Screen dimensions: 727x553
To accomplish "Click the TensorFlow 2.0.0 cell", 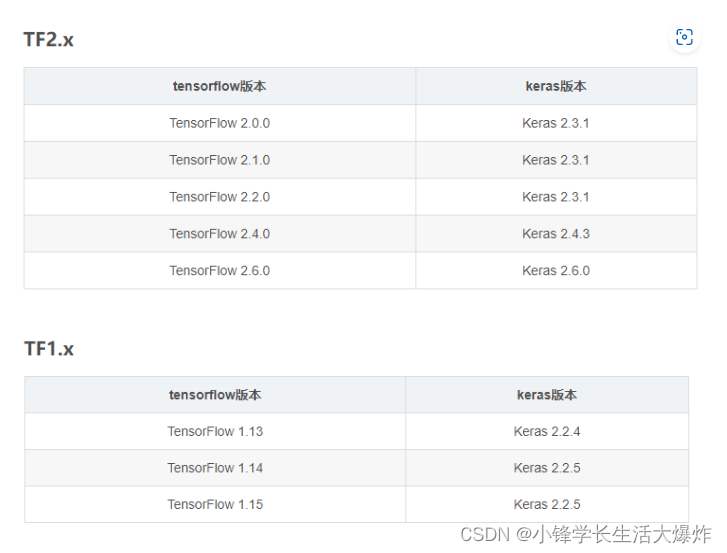I will 219,123.
